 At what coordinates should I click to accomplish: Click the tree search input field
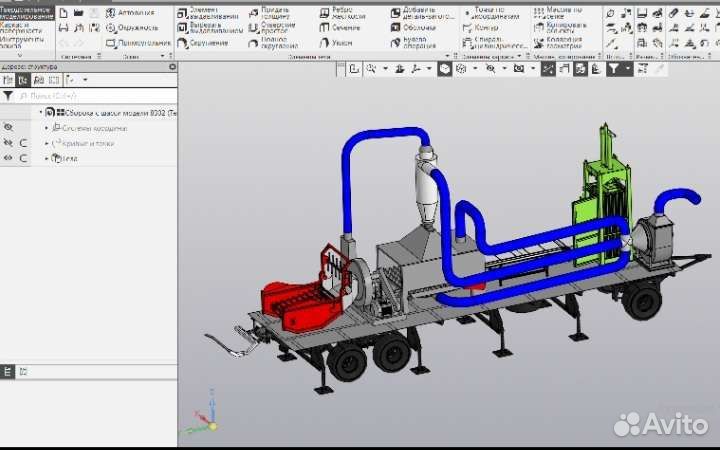pos(90,96)
